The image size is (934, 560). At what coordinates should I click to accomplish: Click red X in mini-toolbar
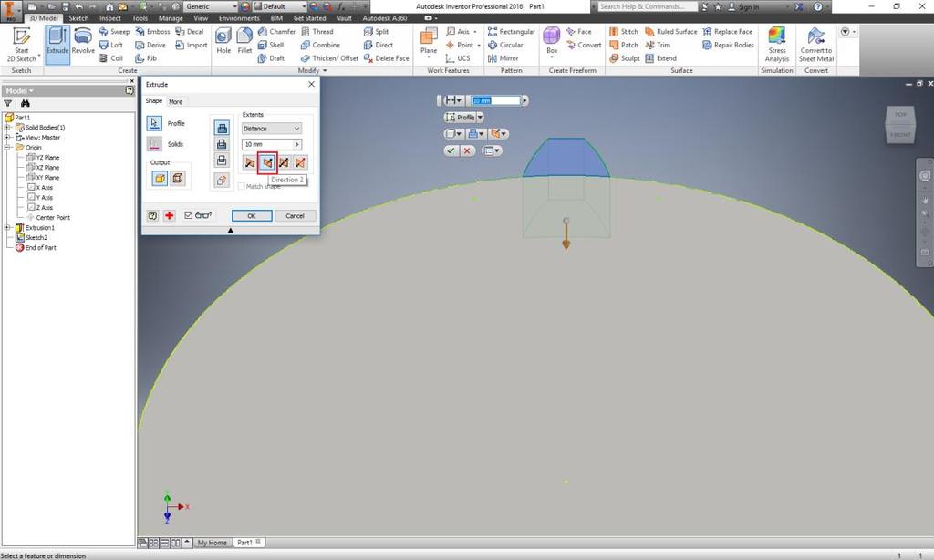coord(467,150)
